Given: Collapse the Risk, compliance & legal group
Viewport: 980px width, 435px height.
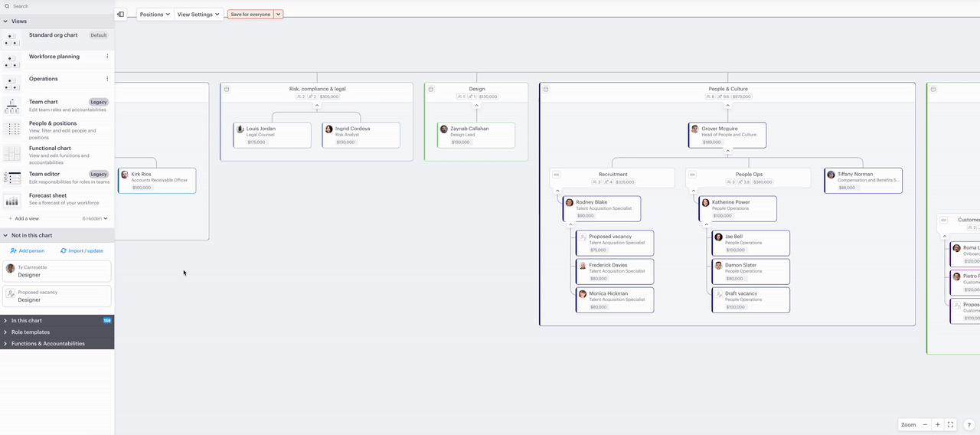Looking at the screenshot, I should coord(317,106).
